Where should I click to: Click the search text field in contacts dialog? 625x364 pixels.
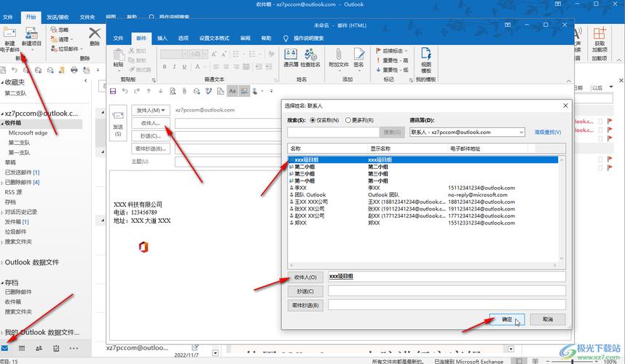pyautogui.click(x=333, y=132)
